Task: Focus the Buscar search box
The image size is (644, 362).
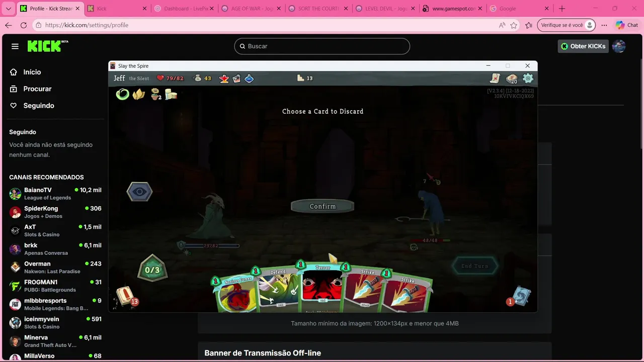Action: pos(322,46)
